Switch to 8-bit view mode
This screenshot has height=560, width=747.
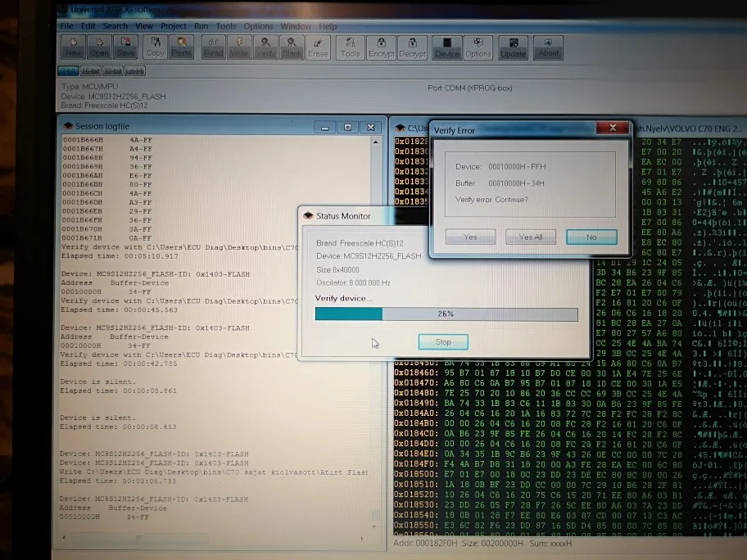(x=68, y=71)
